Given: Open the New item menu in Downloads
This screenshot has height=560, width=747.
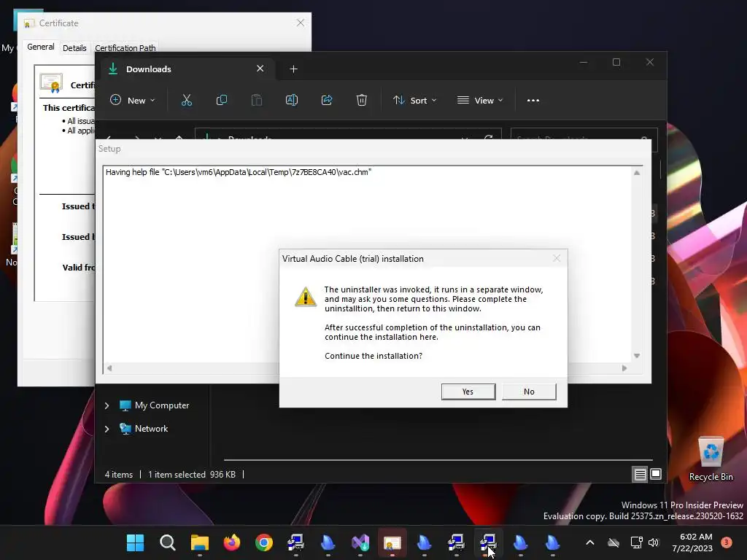Looking at the screenshot, I should click(133, 100).
